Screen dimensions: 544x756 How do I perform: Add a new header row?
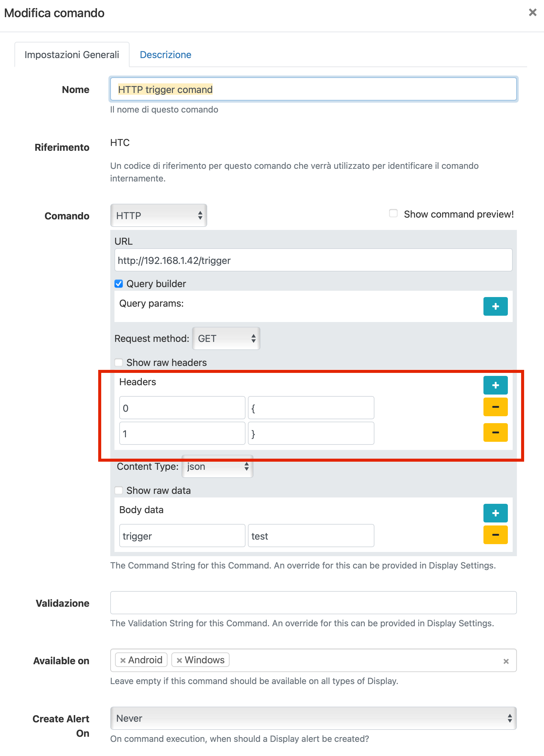pos(495,385)
